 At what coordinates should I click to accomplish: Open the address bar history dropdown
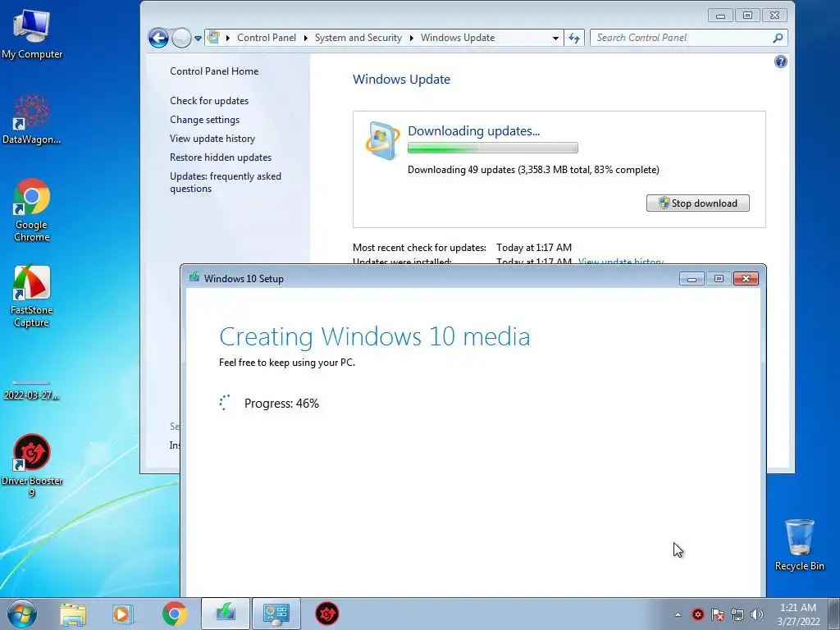(555, 38)
